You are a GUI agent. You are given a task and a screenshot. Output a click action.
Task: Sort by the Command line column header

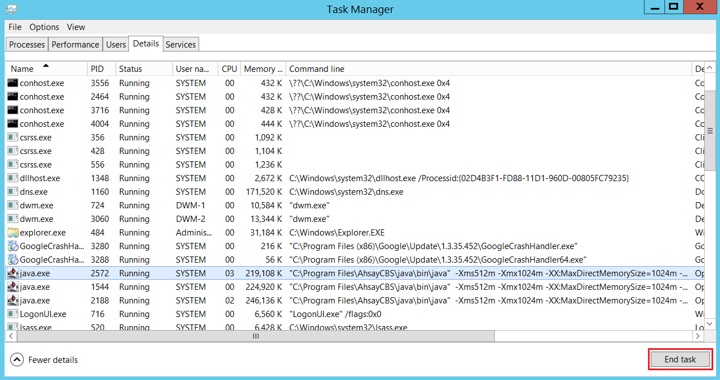point(489,69)
